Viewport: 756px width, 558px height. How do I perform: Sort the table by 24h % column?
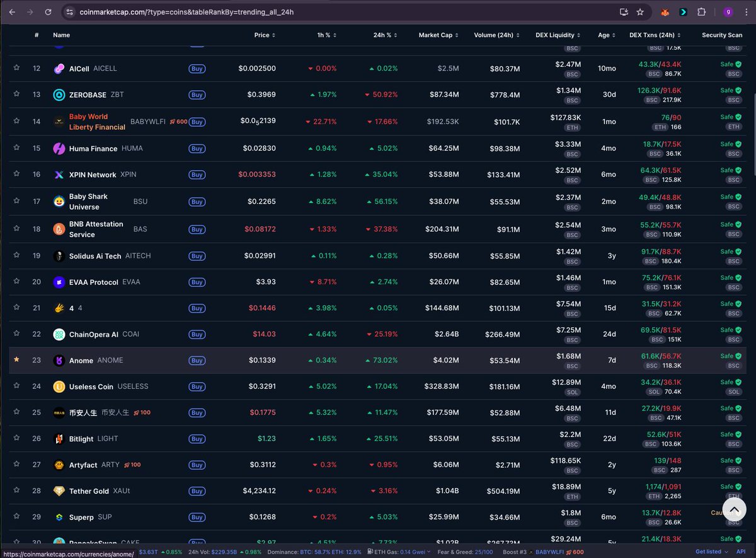(386, 35)
